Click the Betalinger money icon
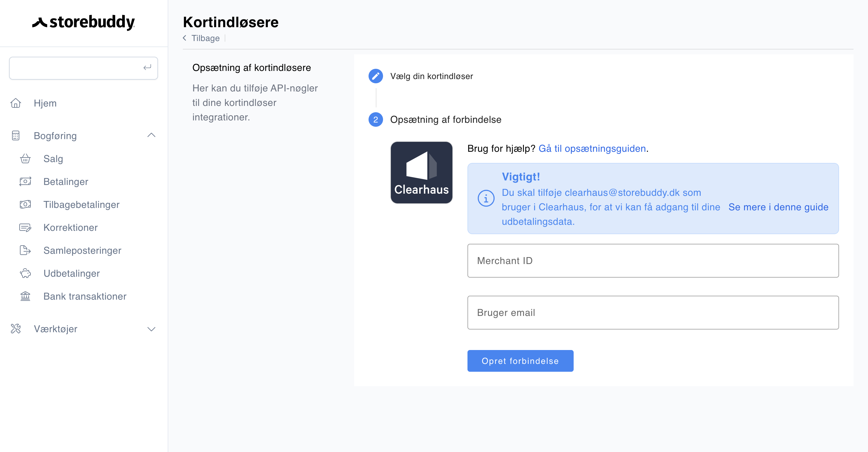The image size is (868, 452). [x=25, y=181]
